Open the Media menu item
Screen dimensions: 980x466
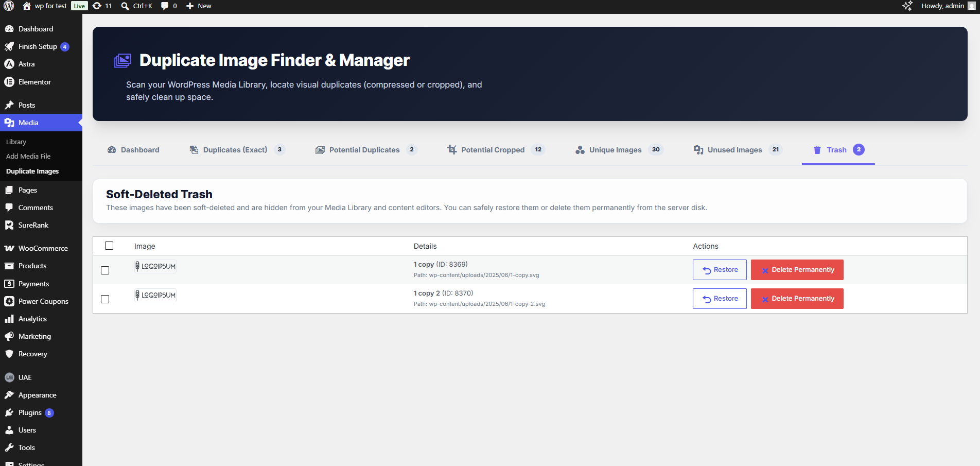[x=41, y=123]
